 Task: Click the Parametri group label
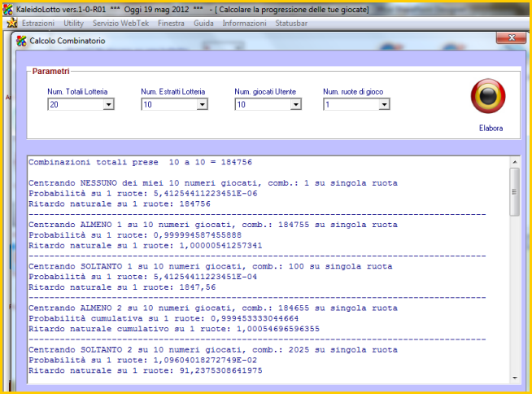[x=51, y=71]
